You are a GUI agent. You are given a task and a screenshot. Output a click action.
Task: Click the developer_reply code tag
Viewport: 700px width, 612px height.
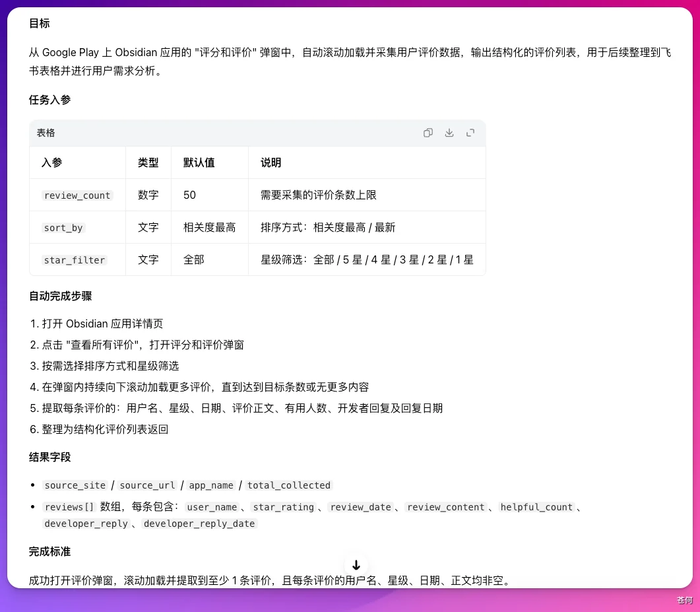[x=86, y=524]
